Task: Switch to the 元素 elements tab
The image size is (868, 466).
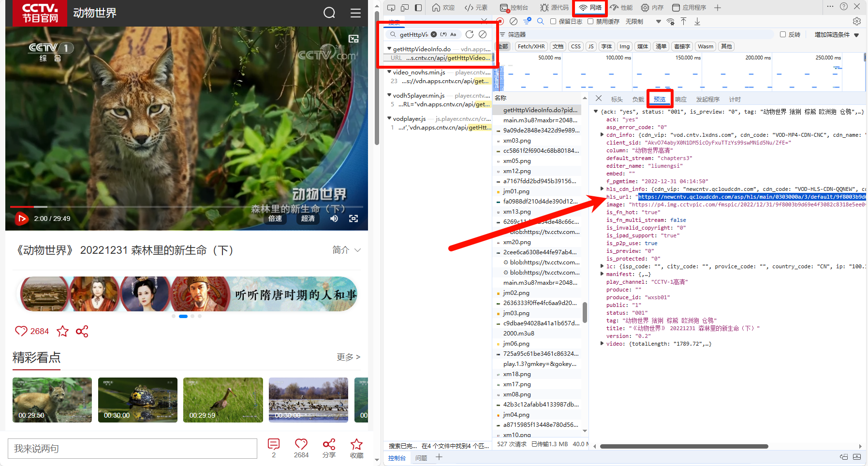Action: click(476, 7)
